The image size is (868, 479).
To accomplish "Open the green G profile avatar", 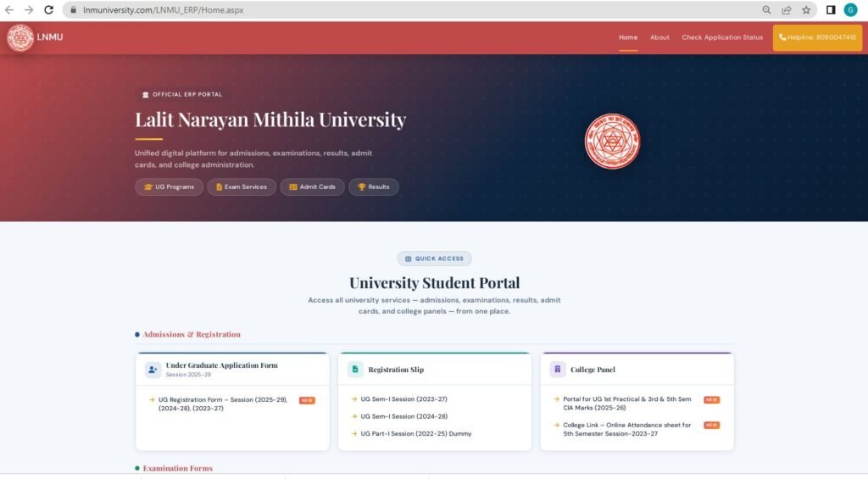I will 851,10.
